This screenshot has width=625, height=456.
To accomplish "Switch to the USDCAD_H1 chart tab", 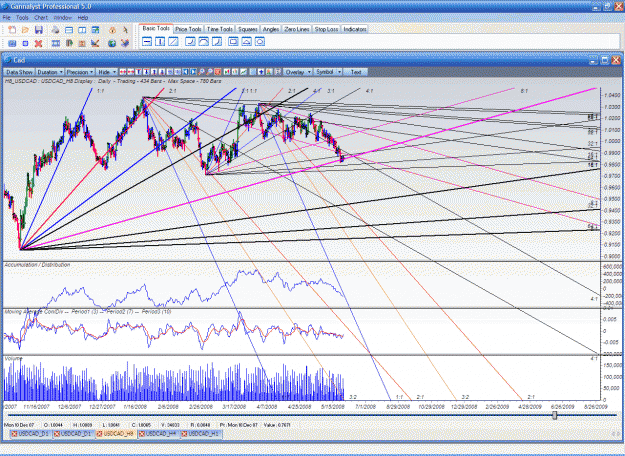I will tap(200, 434).
